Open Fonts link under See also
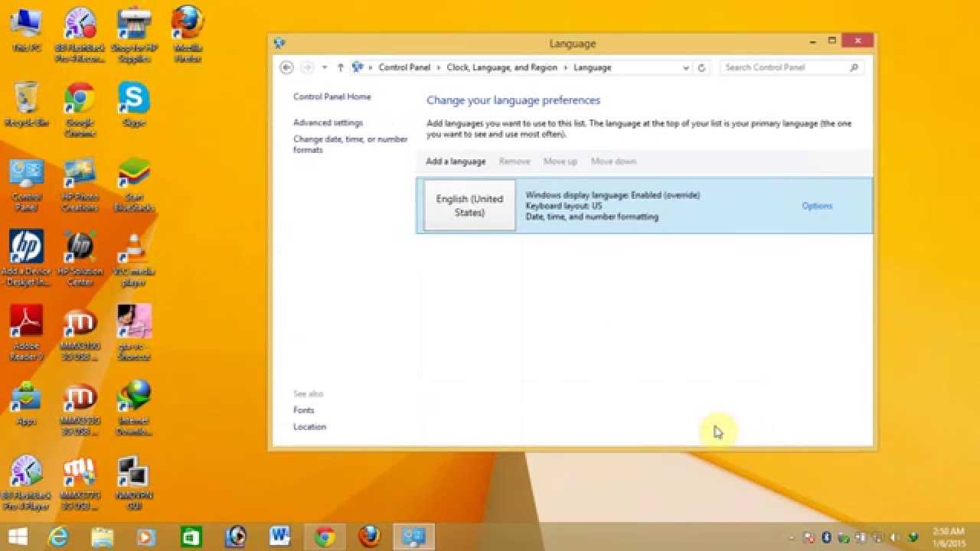The height and width of the screenshot is (551, 980). coord(303,410)
